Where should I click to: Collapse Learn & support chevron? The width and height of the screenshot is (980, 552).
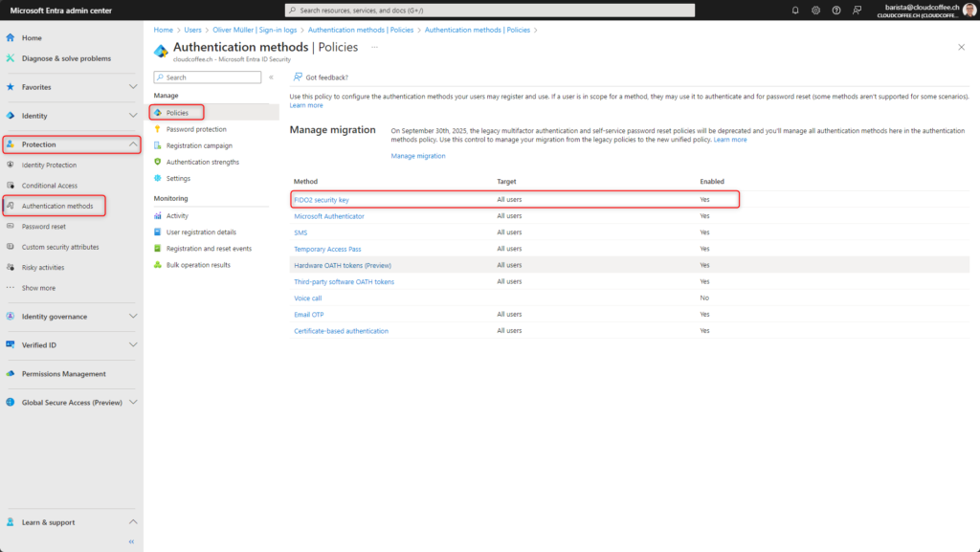point(132,522)
